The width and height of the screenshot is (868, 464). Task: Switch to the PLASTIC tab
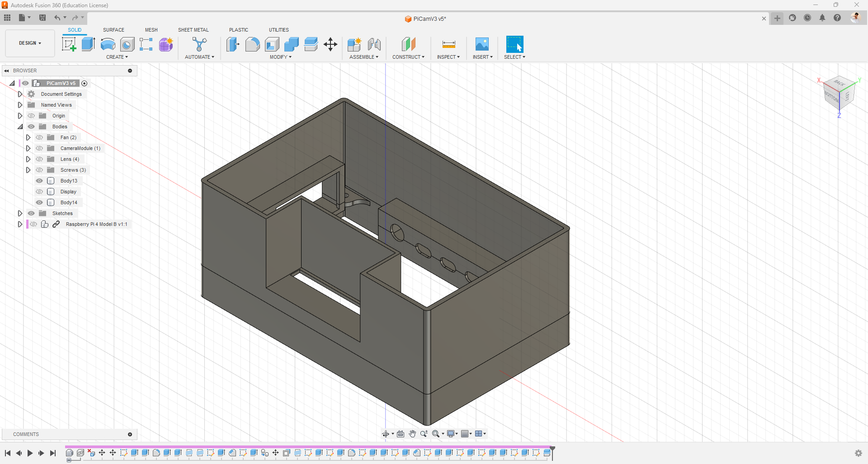coord(239,30)
